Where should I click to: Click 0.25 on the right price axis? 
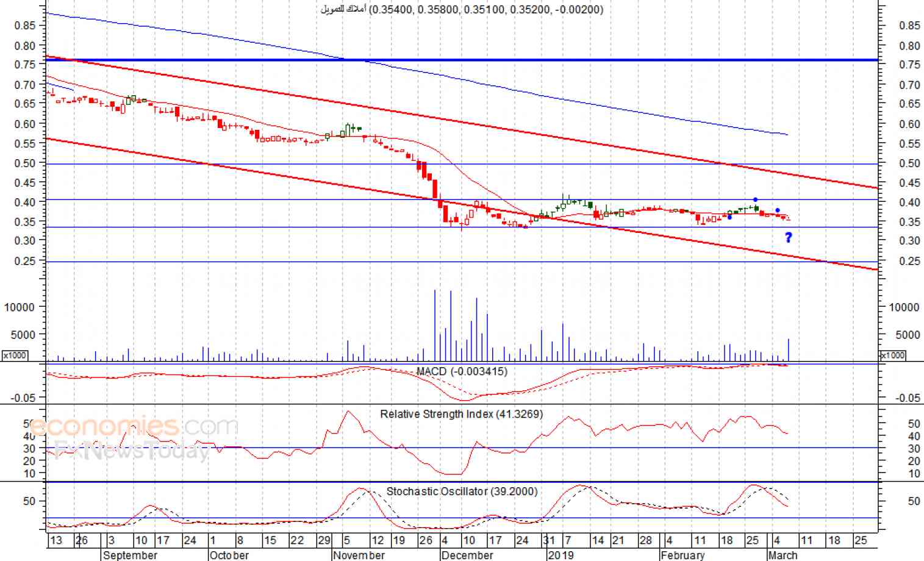pyautogui.click(x=909, y=261)
